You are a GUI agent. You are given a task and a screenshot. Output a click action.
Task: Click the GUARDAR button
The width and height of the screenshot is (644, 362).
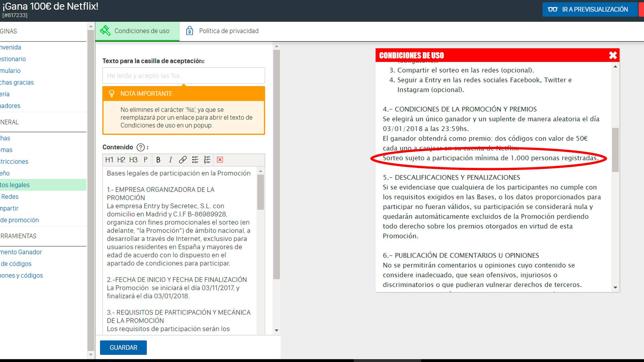(123, 348)
